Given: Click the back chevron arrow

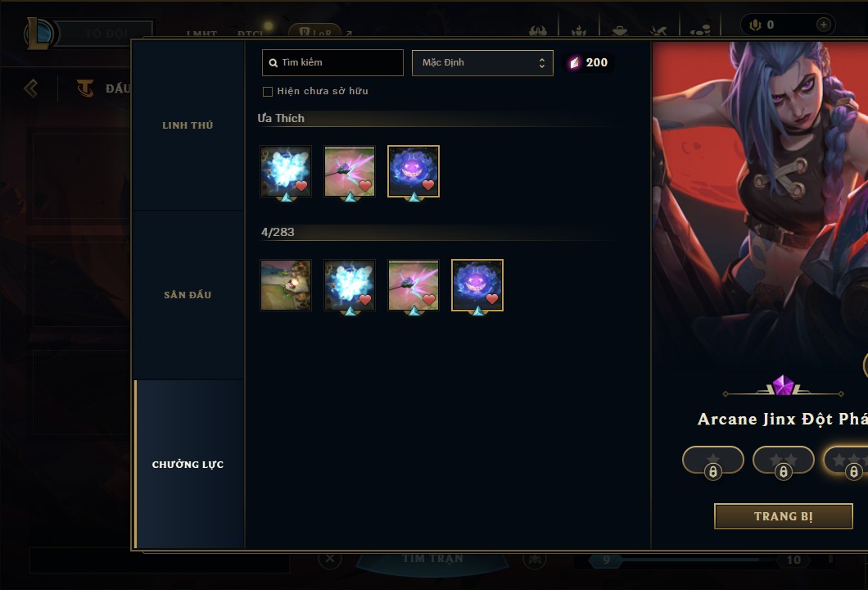Looking at the screenshot, I should (x=31, y=88).
